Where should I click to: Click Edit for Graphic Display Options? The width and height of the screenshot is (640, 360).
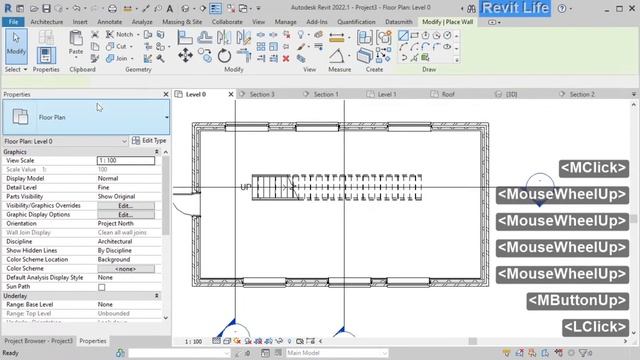tap(126, 215)
